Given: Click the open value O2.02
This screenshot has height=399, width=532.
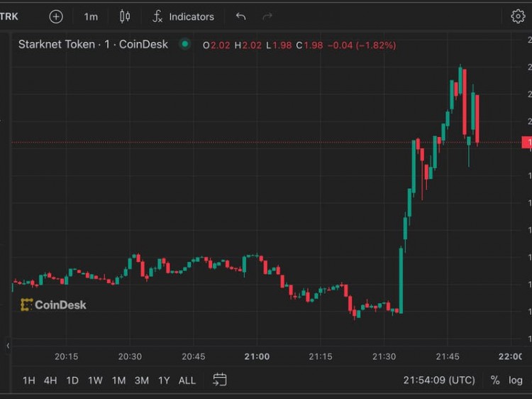Looking at the screenshot, I should pos(216,45).
